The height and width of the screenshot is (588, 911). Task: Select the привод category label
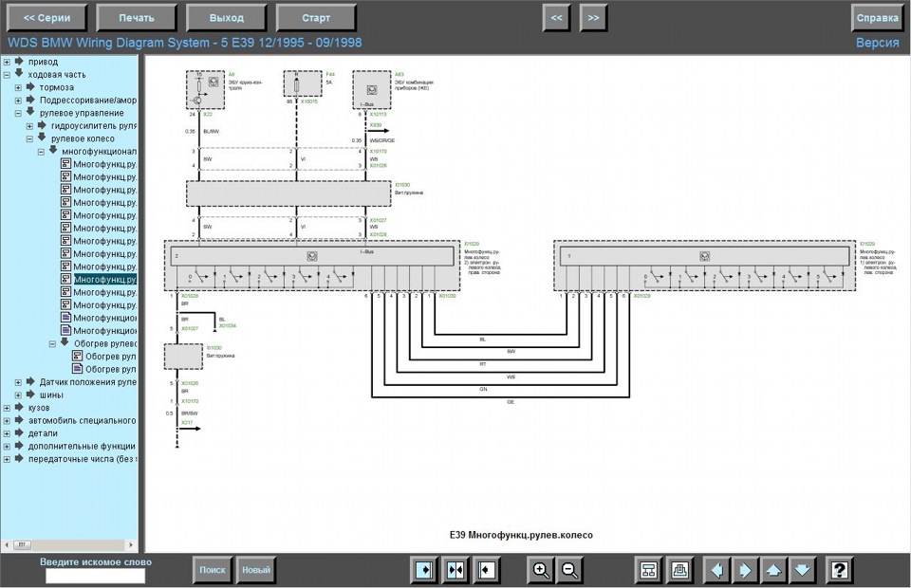click(x=43, y=62)
